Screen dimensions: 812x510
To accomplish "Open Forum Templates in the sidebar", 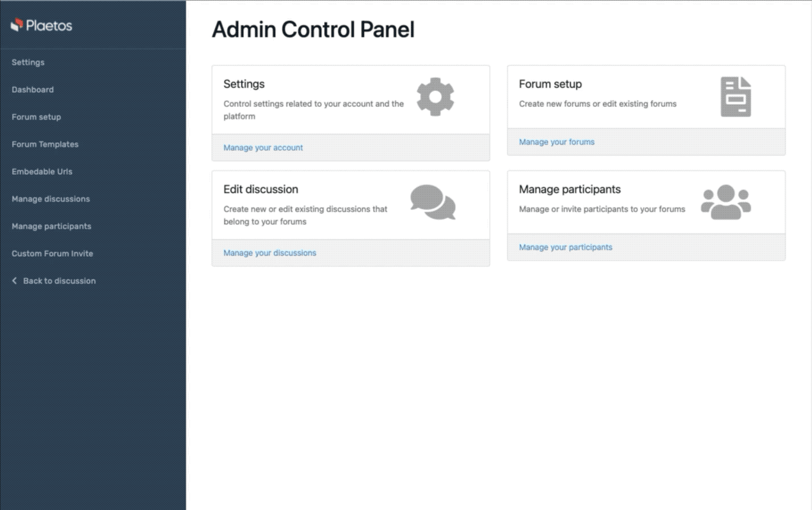I will pos(45,145).
